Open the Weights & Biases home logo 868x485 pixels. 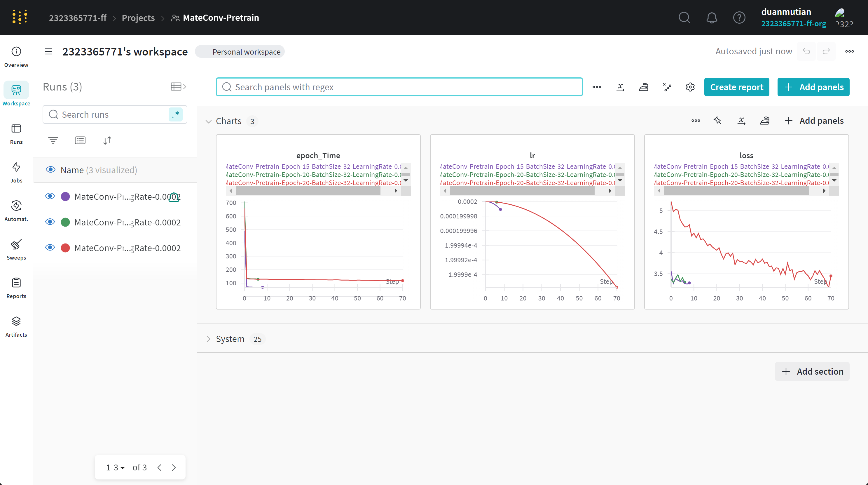pos(20,17)
